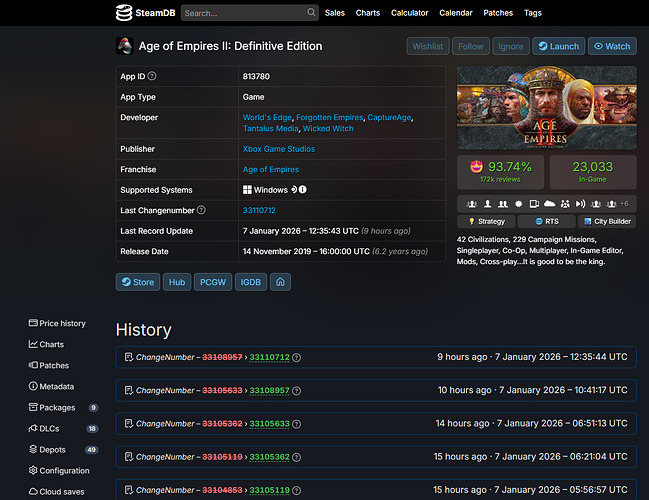Open Price history in sidebar

[x=61, y=323]
